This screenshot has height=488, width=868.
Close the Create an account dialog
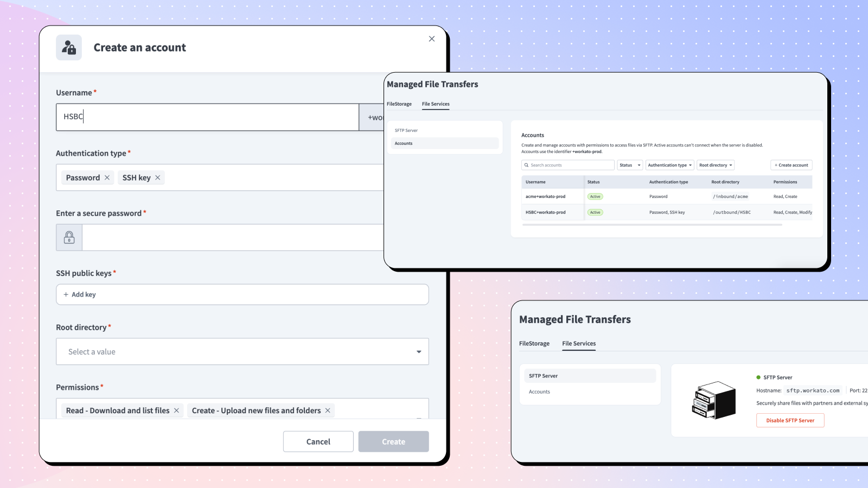432,39
